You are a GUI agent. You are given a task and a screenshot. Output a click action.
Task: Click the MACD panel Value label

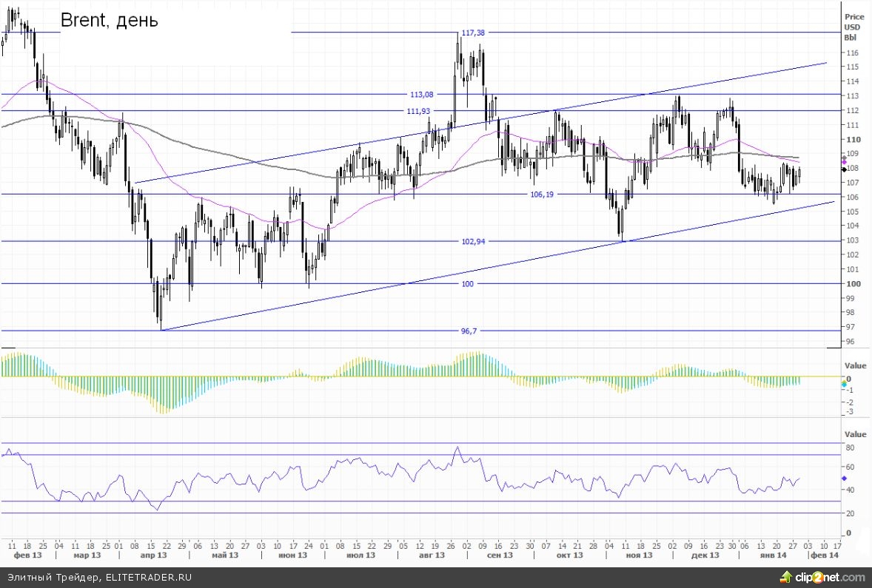coord(855,365)
